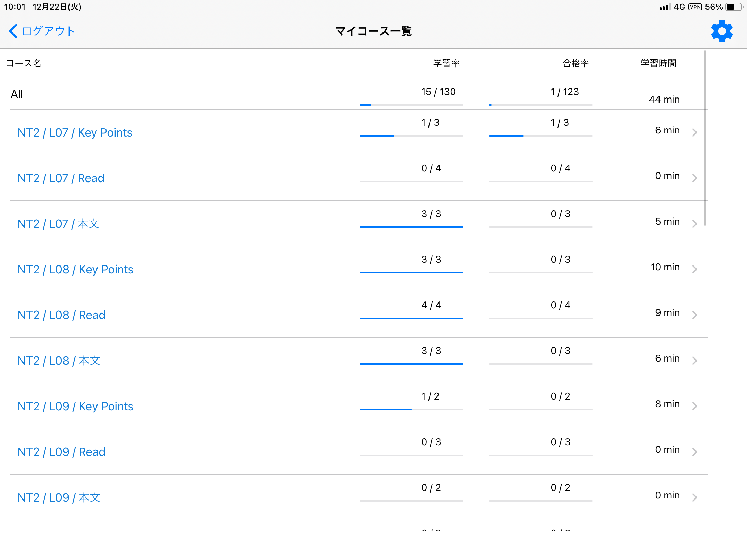Open the settings gear icon

coord(722,31)
